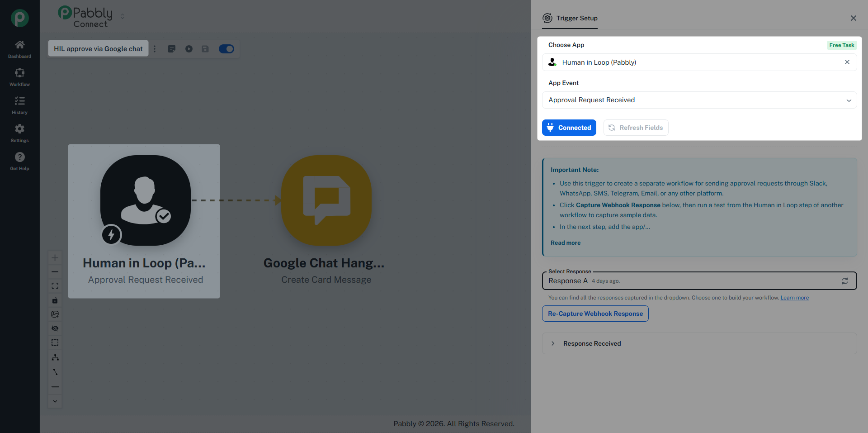Open the App Event dropdown
Image resolution: width=868 pixels, height=433 pixels.
click(699, 100)
